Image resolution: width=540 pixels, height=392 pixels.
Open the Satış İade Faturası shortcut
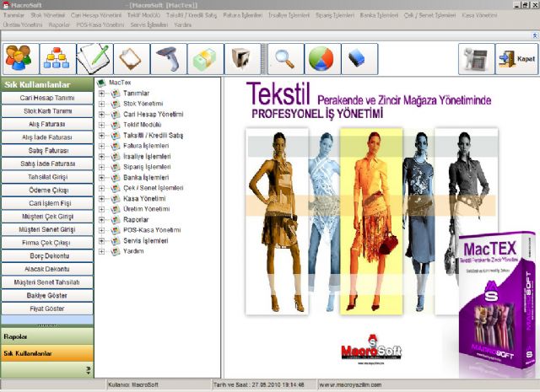click(x=47, y=164)
